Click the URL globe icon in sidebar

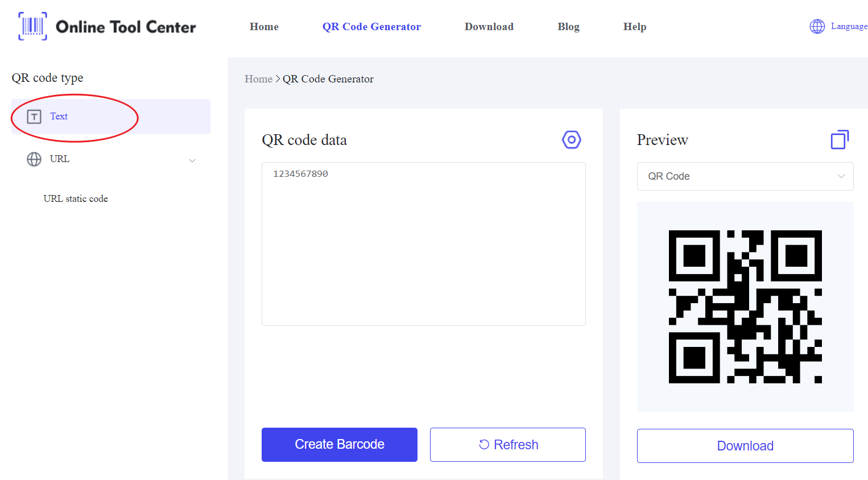coord(34,159)
